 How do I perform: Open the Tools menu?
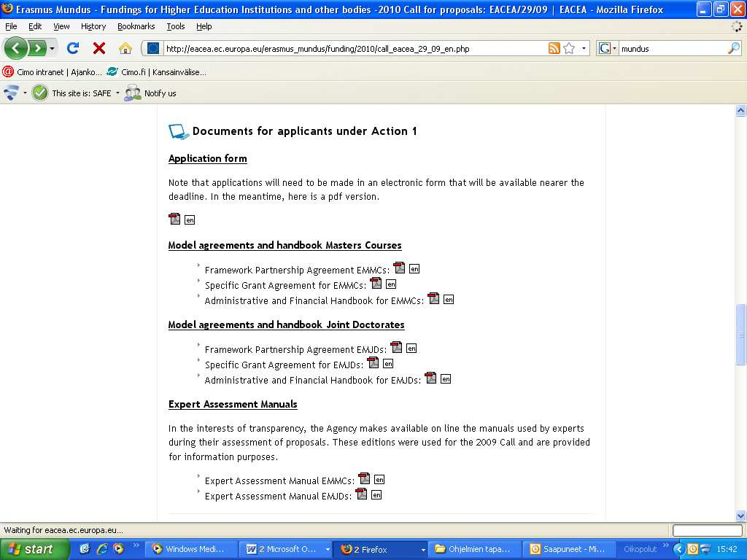(x=176, y=26)
